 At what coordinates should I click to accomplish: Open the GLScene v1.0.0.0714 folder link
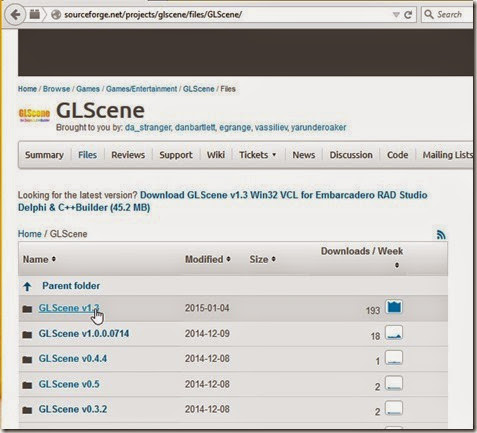pyautogui.click(x=84, y=334)
